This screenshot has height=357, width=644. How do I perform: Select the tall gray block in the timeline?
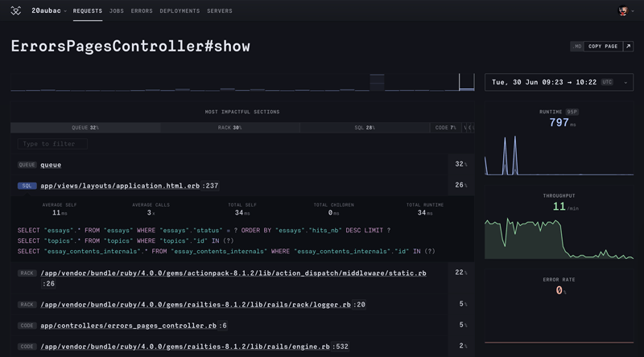377,82
